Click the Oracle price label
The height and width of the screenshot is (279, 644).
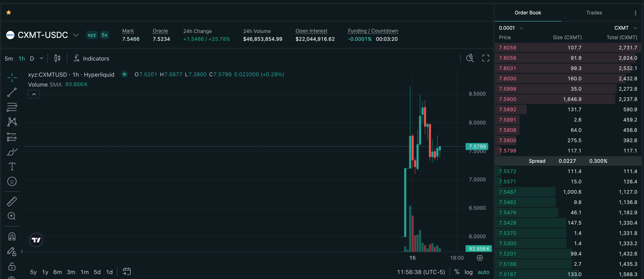point(160,31)
